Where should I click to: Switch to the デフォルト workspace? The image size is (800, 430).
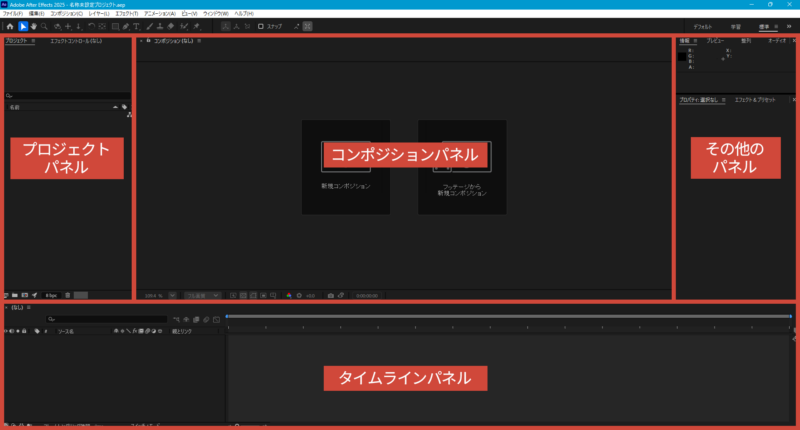click(x=703, y=27)
